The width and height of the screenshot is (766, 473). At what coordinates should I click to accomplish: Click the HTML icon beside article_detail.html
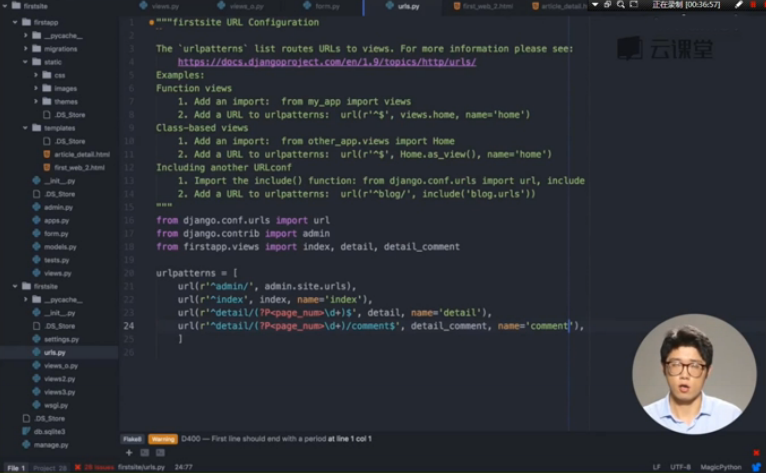click(47, 154)
